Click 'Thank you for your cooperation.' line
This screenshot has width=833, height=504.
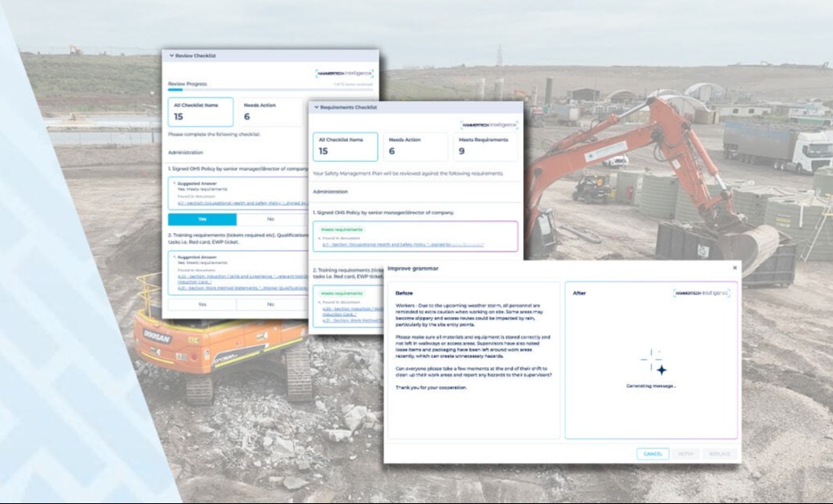tap(431, 388)
